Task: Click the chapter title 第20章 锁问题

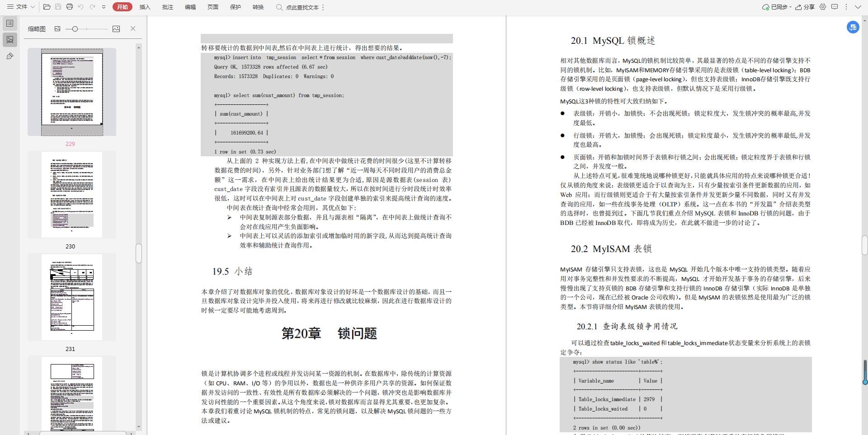Action: pyautogui.click(x=329, y=333)
